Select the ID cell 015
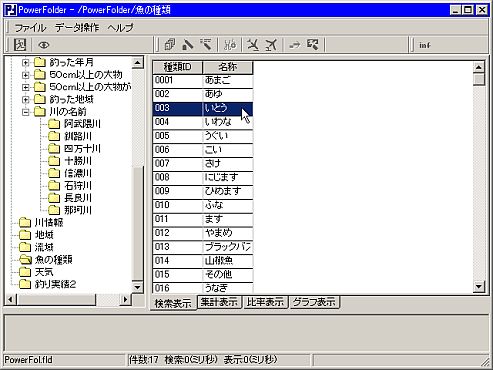This screenshot has height=370, width=493. (x=178, y=275)
